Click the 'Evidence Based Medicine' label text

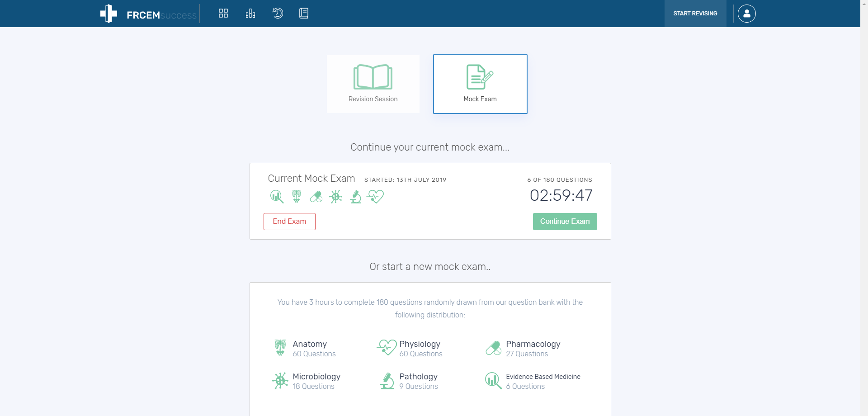tap(543, 377)
